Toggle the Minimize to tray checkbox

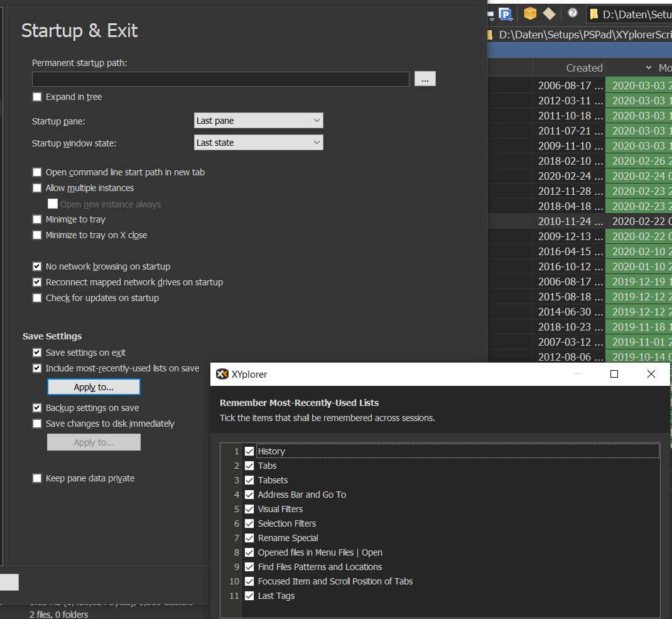coord(37,219)
